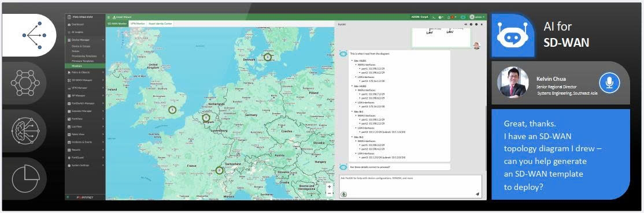Send the FortiAI chat message arrow
The image size is (644, 213).
pyautogui.click(x=478, y=194)
